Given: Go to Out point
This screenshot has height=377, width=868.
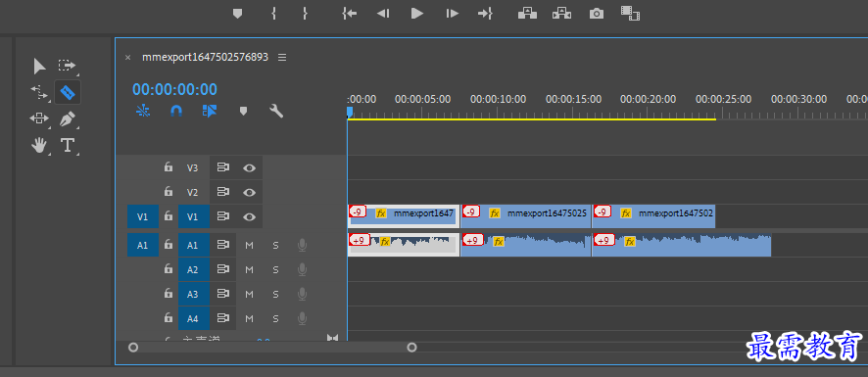Looking at the screenshot, I should (486, 14).
